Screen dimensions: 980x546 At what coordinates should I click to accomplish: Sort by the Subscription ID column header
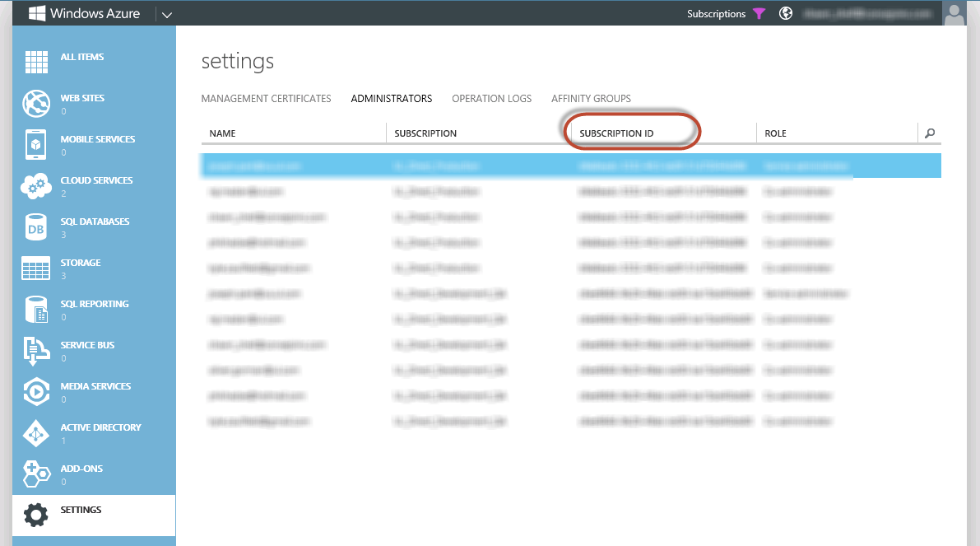616,133
